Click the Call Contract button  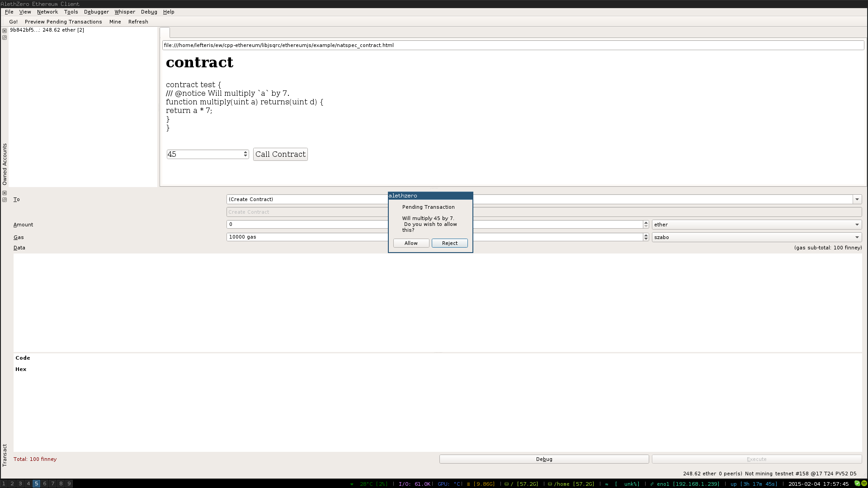tap(280, 154)
